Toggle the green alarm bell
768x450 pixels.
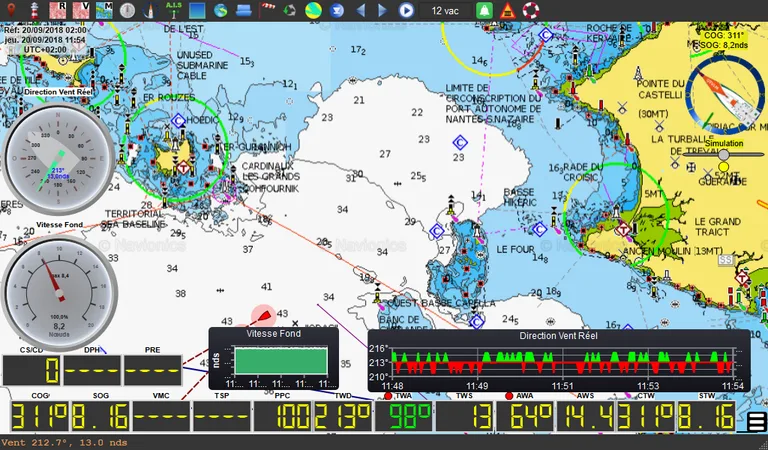484,10
